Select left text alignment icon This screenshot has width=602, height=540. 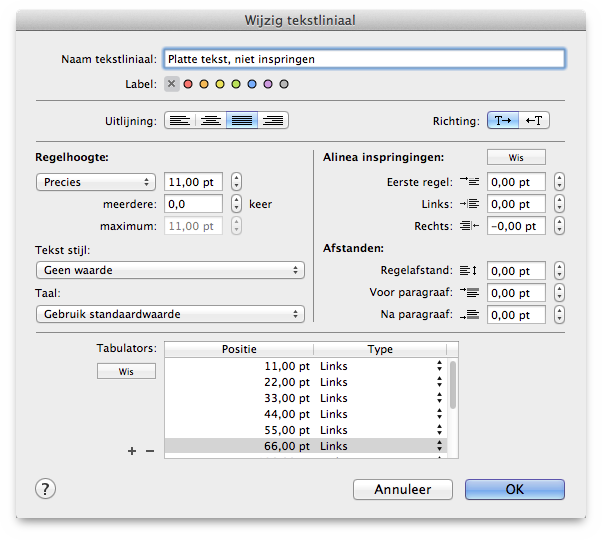pos(180,121)
